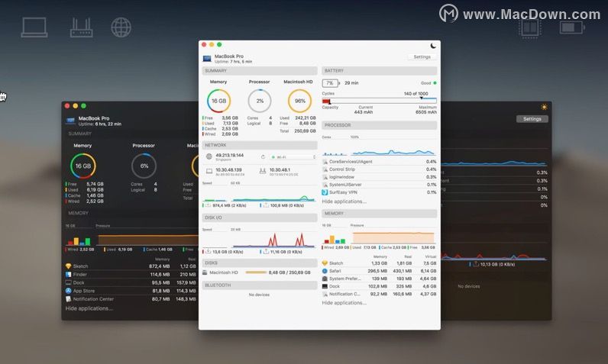608x364 pixels.
Task: Open the Wi-Fi network interface dropdown
Action: 293,157
